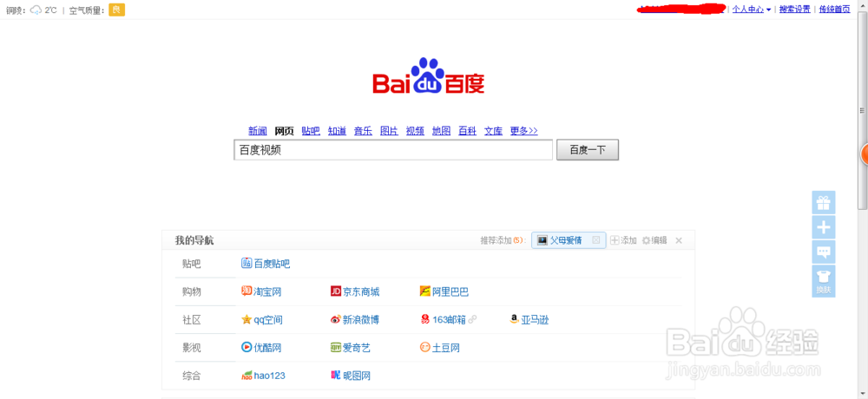The image size is (868, 399).
Task: Switch to the 新闻 tab
Action: click(x=258, y=131)
